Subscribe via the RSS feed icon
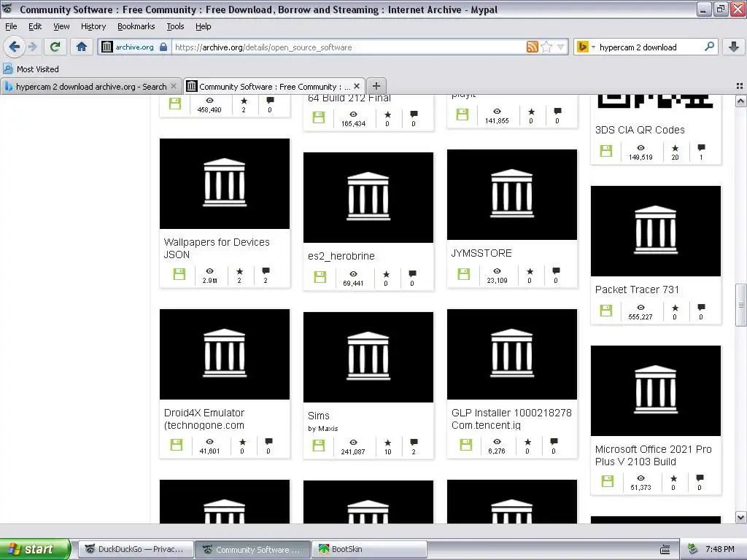Viewport: 747px width, 560px height. point(532,47)
